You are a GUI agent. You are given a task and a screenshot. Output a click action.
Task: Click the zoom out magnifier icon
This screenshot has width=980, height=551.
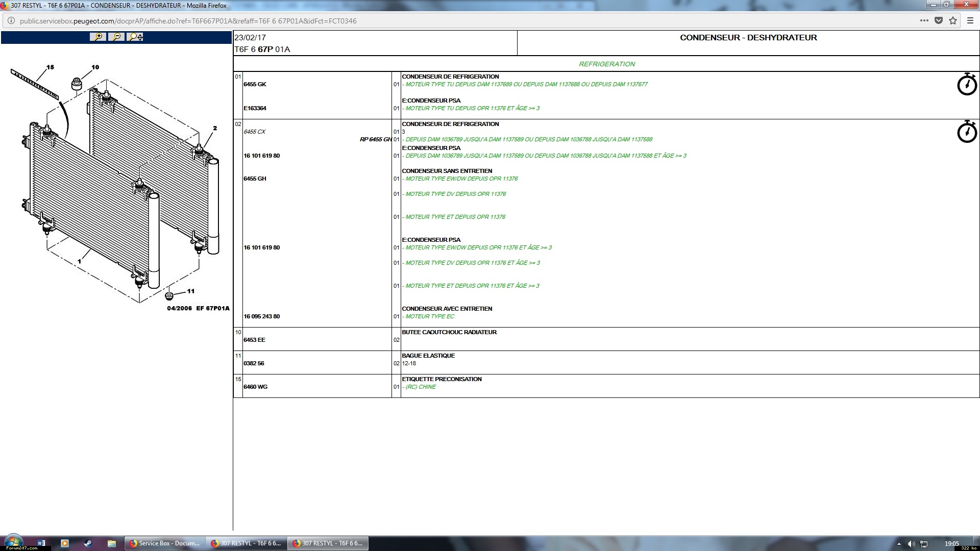(x=116, y=37)
